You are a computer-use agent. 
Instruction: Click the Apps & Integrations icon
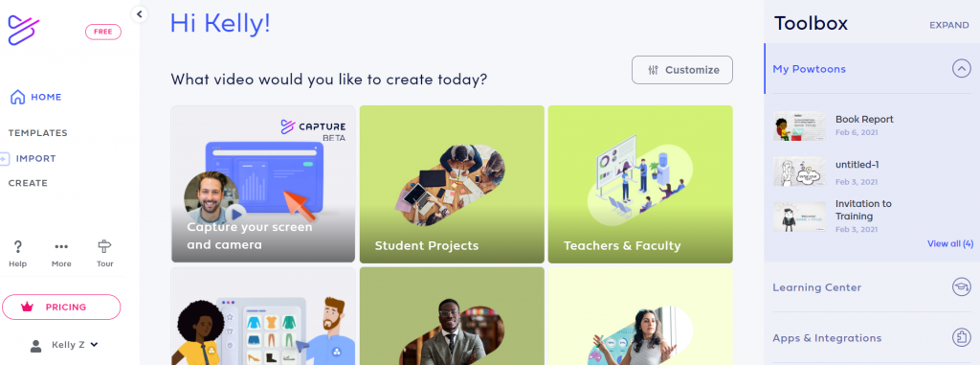[x=961, y=337]
